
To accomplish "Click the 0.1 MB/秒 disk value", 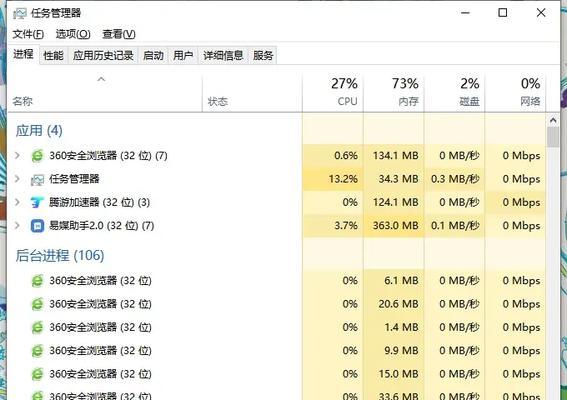I will tap(455, 226).
